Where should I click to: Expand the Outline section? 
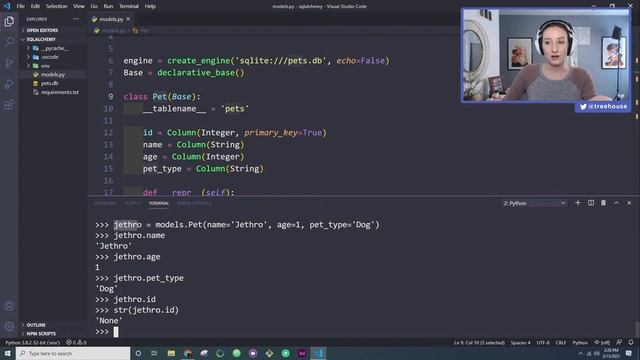click(x=53, y=325)
